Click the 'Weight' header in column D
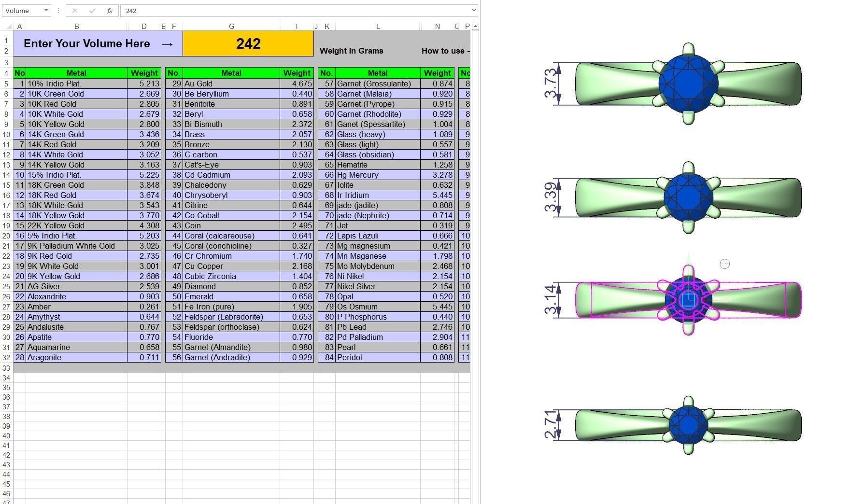Screen dimensions: 865x504 144,73
